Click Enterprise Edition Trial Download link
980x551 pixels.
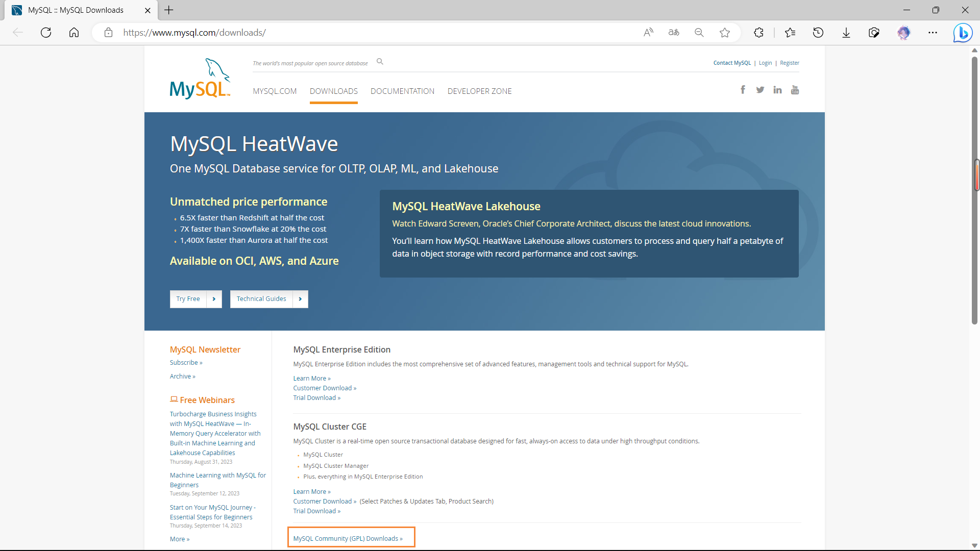pyautogui.click(x=316, y=398)
